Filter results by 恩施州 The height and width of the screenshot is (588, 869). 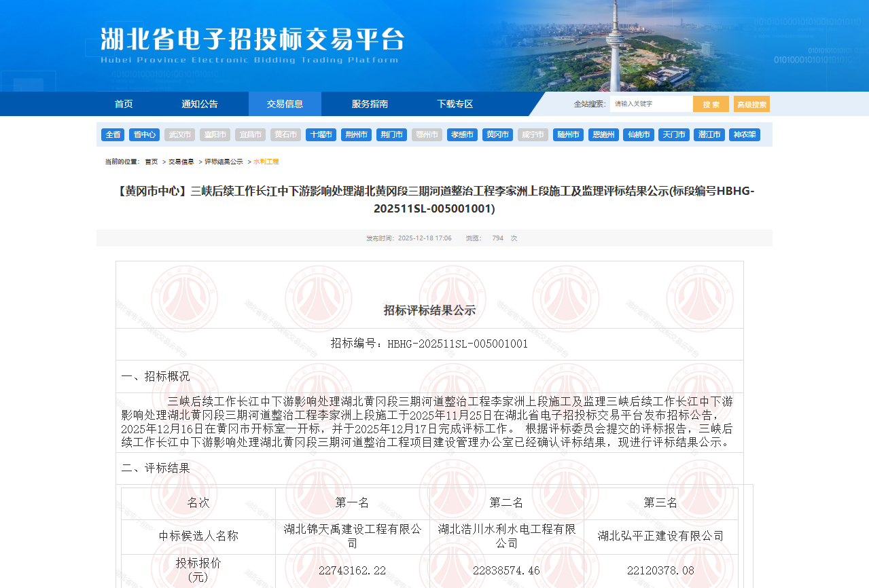click(x=603, y=134)
